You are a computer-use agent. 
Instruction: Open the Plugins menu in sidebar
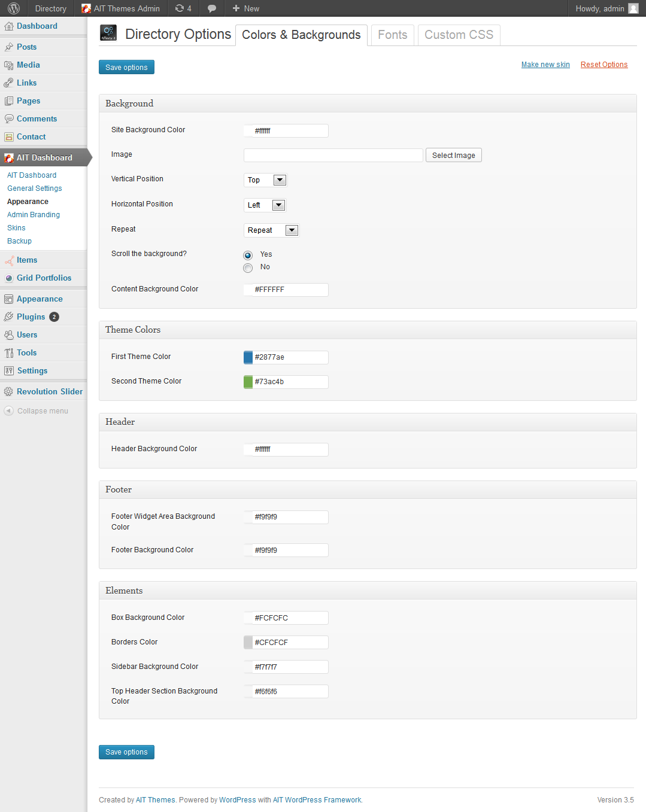click(31, 317)
